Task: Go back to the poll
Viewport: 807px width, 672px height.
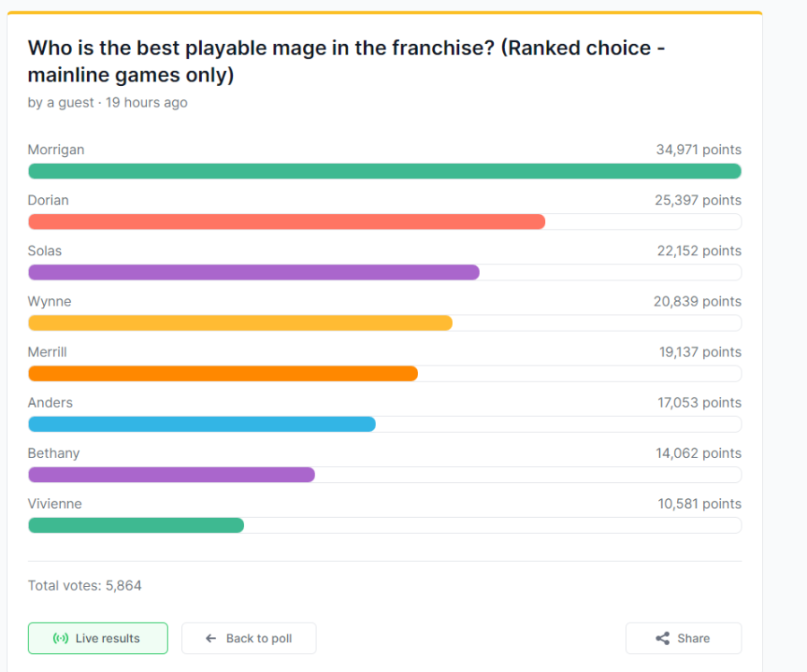Action: pos(248,639)
